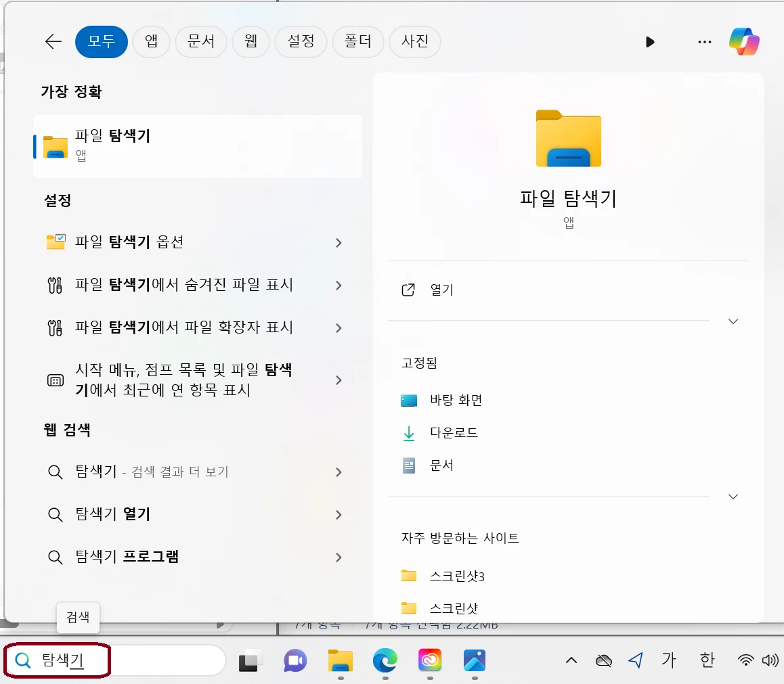Open the 최근에 연 항목 표시 setting
Viewport: 784px width, 684px height.
pyautogui.click(x=183, y=380)
